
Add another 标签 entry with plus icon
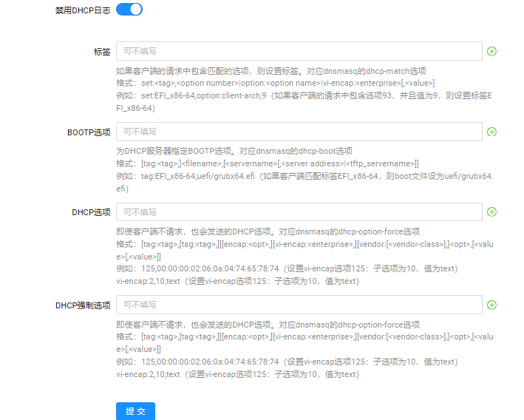click(x=491, y=51)
